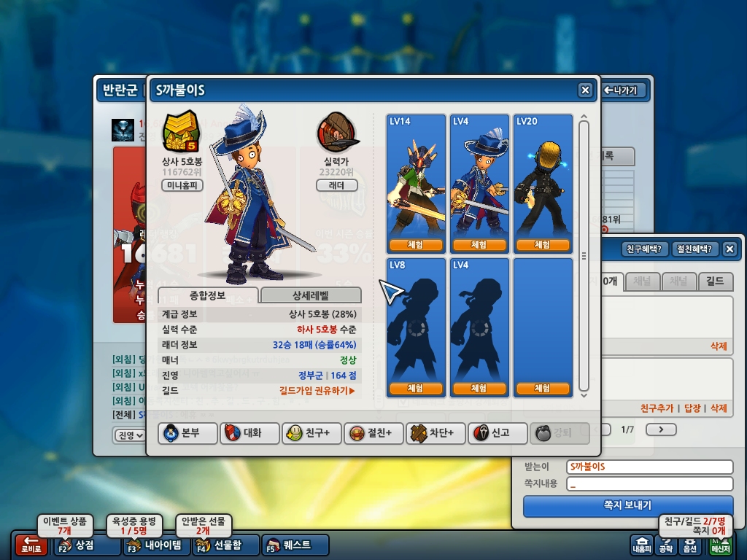Image resolution: width=747 pixels, height=560 pixels.
Task: Open the 퀘스트 quest button
Action: [295, 545]
